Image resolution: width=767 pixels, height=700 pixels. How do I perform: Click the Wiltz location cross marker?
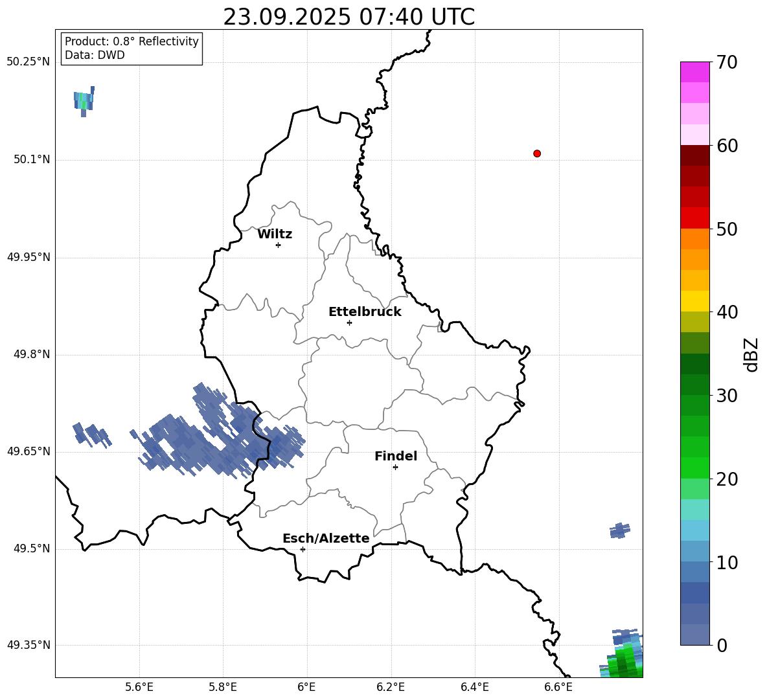279,245
